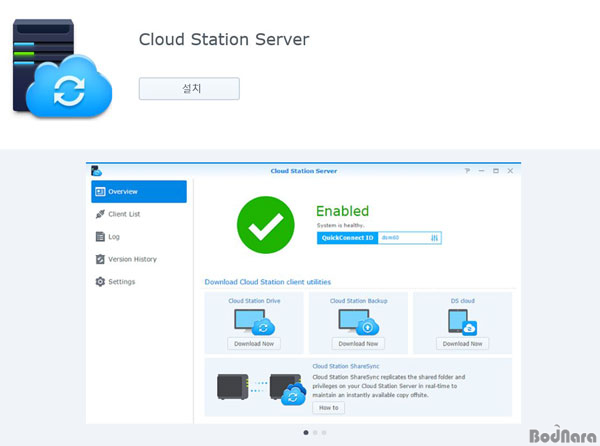This screenshot has height=446, width=600.
Task: Click the Cloud Station Server package icon
Action: (x=63, y=68)
